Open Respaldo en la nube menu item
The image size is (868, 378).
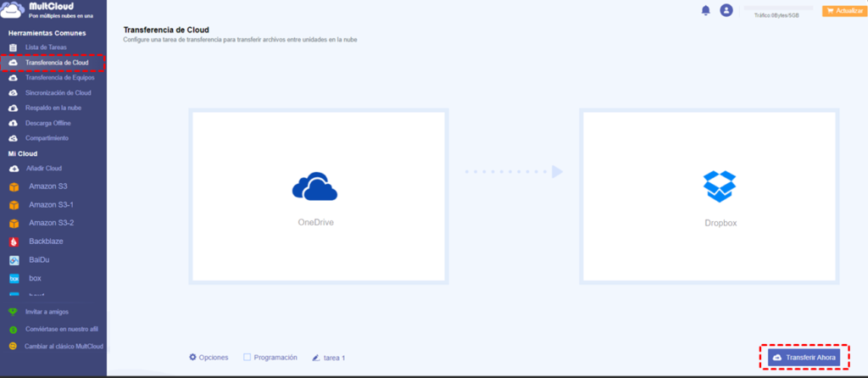coord(53,108)
